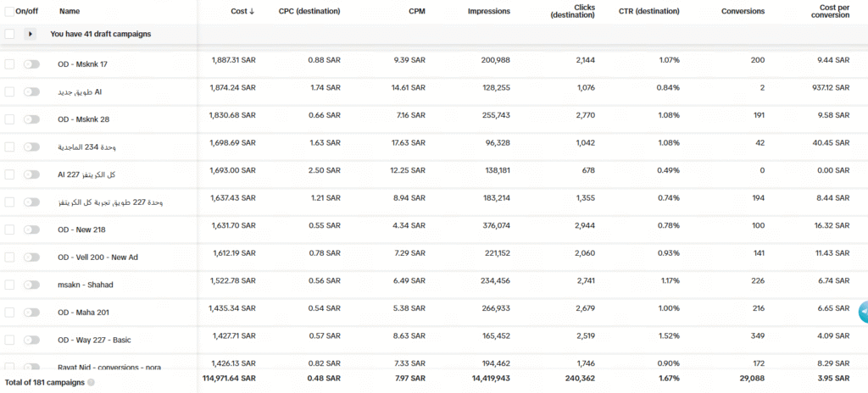The width and height of the screenshot is (868, 393).
Task: Click the info icon beside Total of 181 campaigns
Action: pyautogui.click(x=91, y=383)
